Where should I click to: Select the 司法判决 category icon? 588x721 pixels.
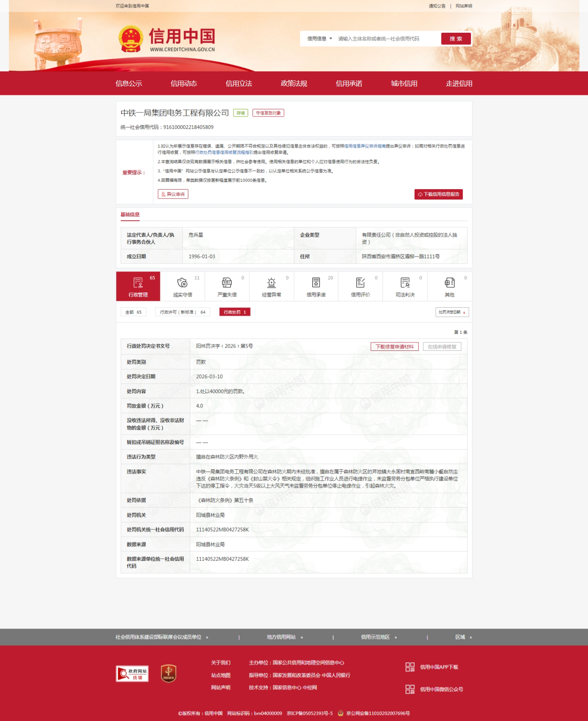(x=405, y=283)
